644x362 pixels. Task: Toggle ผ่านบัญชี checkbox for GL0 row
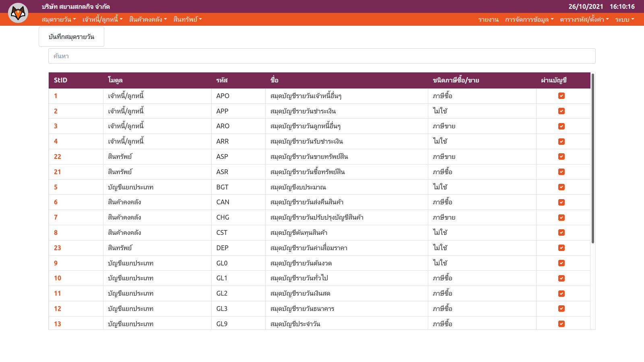[561, 263]
